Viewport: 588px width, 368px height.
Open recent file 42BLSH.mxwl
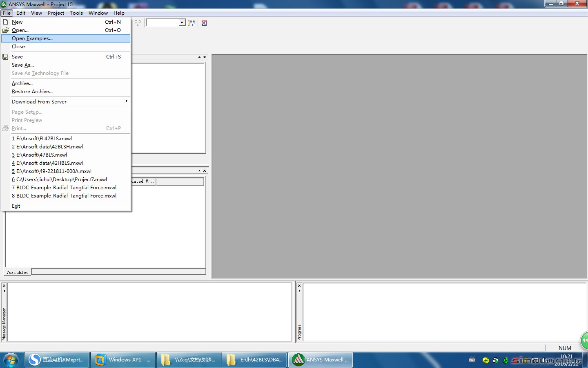tap(66, 147)
